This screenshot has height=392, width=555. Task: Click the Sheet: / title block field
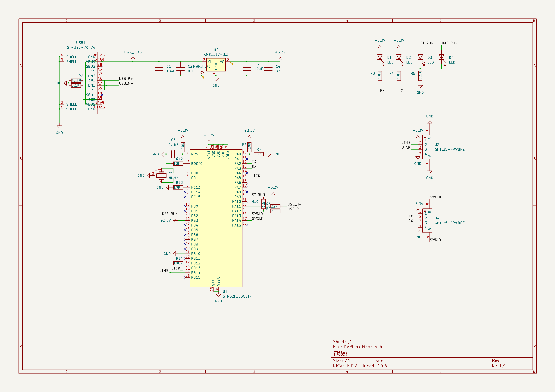(342, 342)
